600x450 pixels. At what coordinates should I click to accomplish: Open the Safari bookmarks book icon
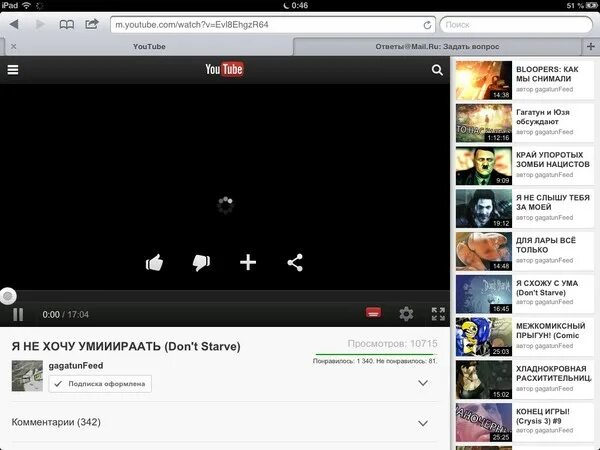pyautogui.click(x=67, y=25)
